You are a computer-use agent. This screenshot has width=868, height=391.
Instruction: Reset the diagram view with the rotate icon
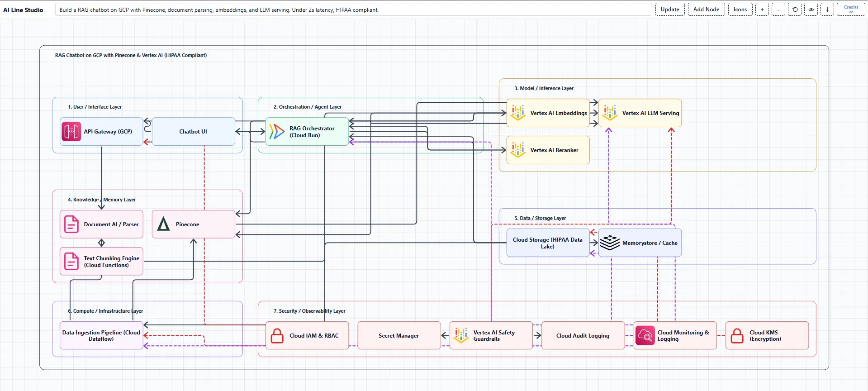(x=795, y=10)
